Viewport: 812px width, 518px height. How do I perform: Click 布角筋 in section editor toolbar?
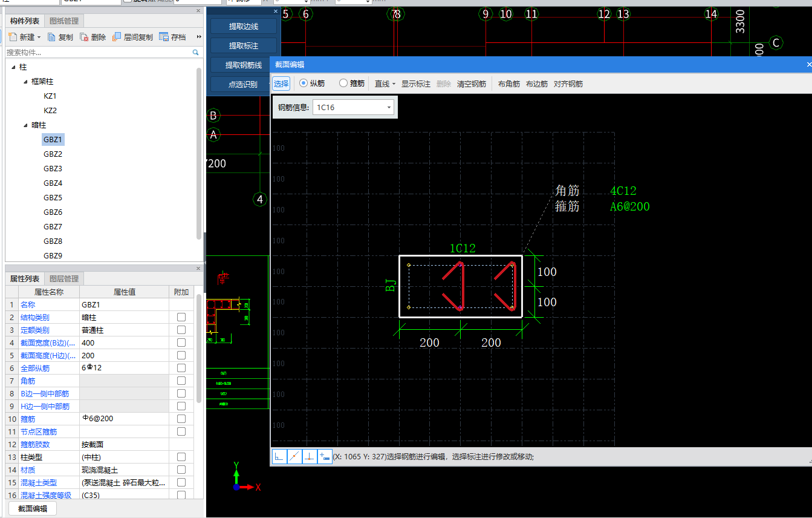coord(509,84)
